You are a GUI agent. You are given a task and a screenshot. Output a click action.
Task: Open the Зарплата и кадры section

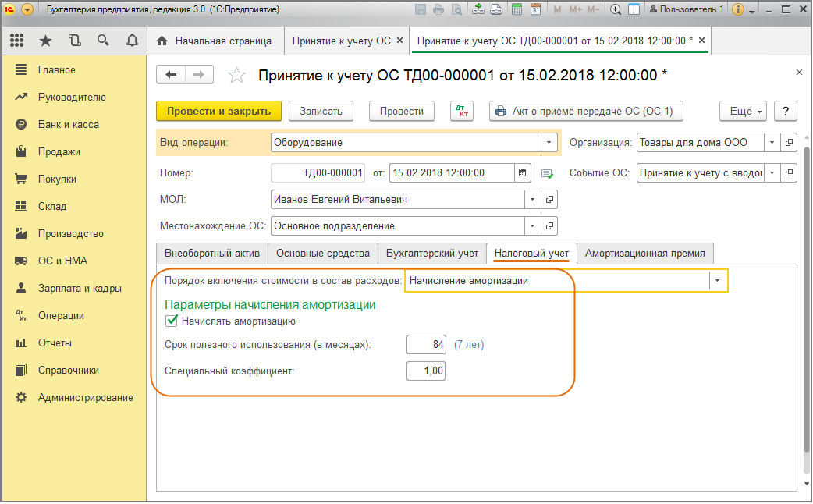(80, 289)
